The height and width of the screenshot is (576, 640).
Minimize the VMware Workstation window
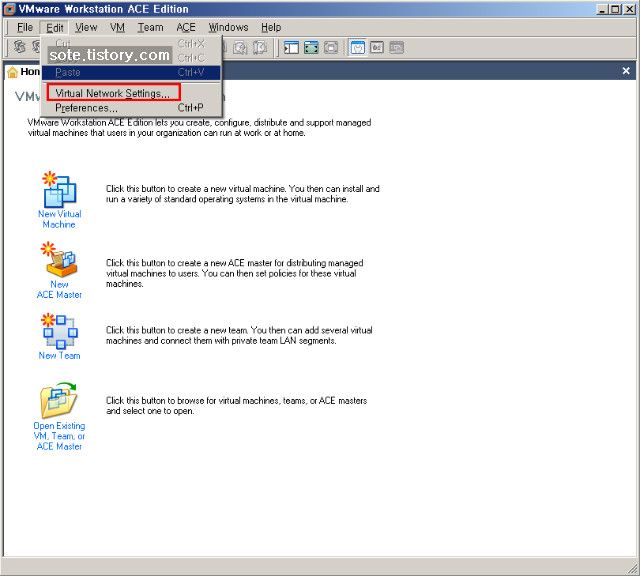(x=602, y=9)
